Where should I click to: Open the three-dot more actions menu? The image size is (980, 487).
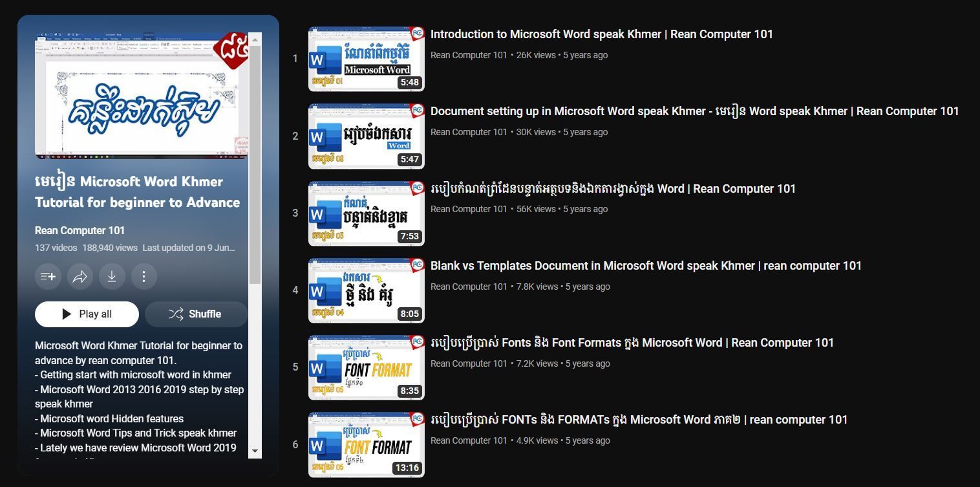(x=144, y=277)
